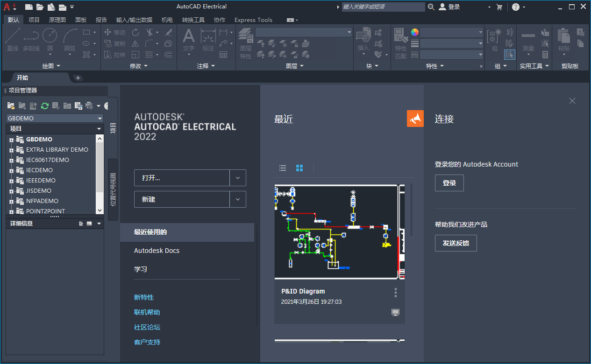The width and height of the screenshot is (591, 364).
Task: Open the dropdown arrow beside 新建
Action: [238, 199]
